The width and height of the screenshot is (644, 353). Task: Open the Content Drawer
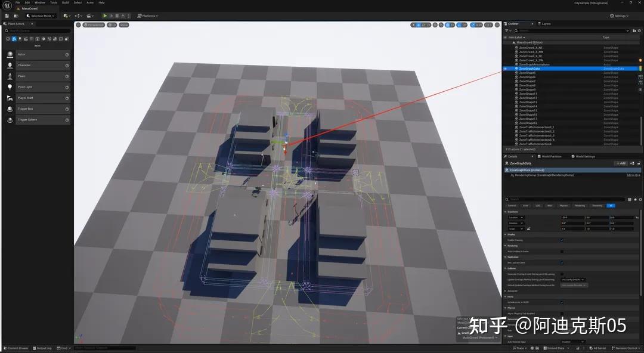pos(16,348)
